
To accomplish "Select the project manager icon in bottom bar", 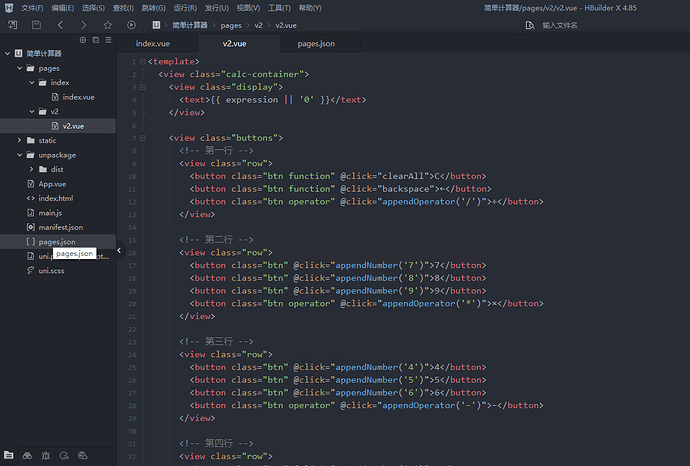I will [9, 456].
